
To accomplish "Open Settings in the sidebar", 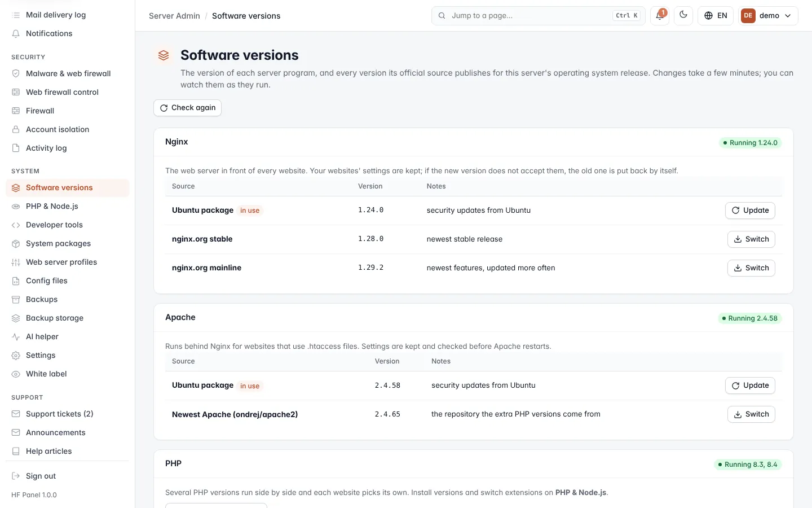I will tap(68, 356).
